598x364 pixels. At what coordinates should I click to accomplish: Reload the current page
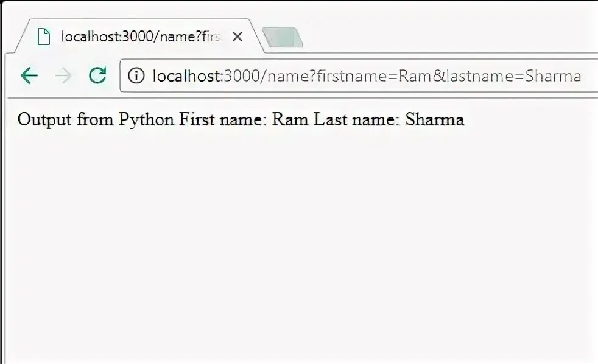97,75
